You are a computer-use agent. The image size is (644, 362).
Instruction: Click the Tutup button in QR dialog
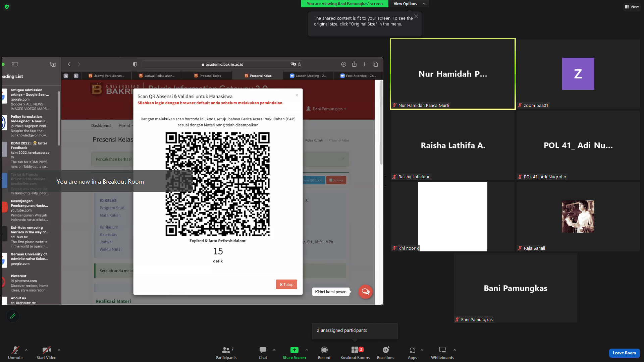286,285
